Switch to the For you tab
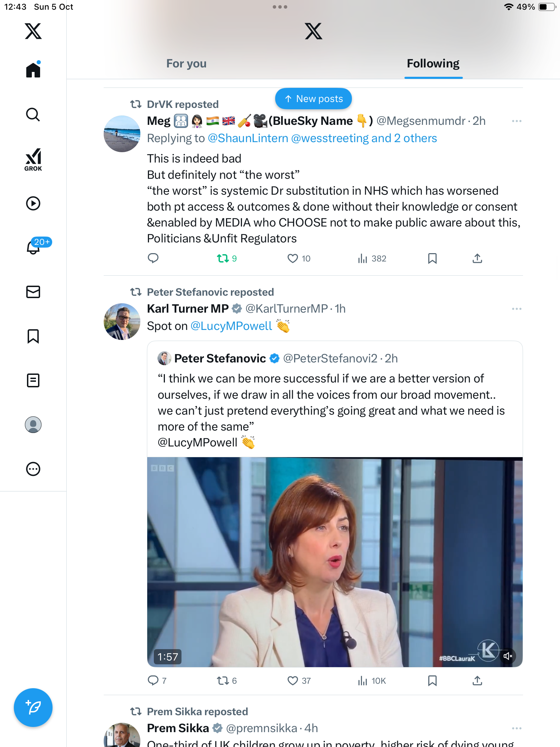The width and height of the screenshot is (560, 747). pos(186,64)
